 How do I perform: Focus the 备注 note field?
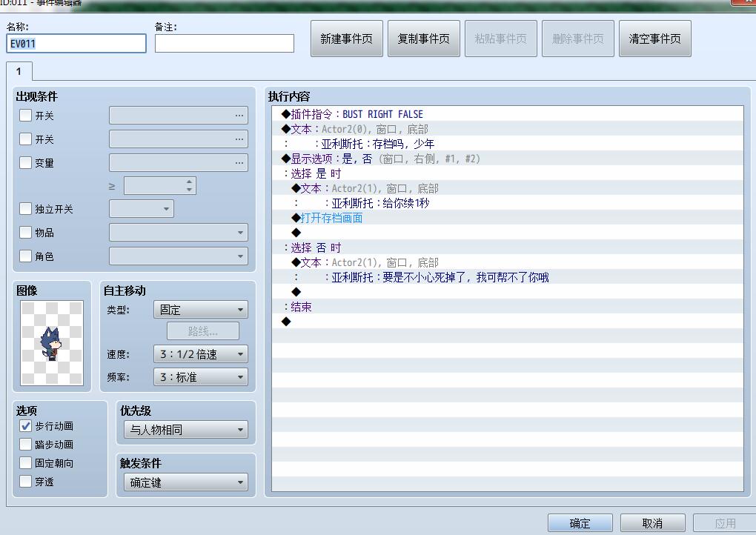pyautogui.click(x=224, y=44)
